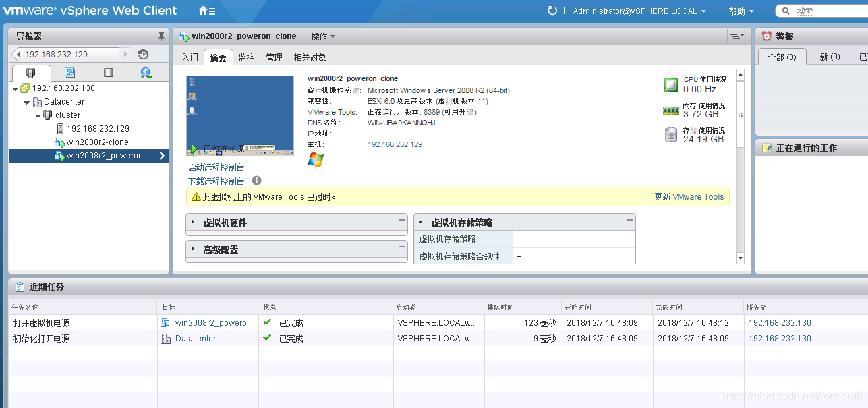Click the Work in Progress panel icon
Viewport: 868px width, 408px height.
pos(767,148)
